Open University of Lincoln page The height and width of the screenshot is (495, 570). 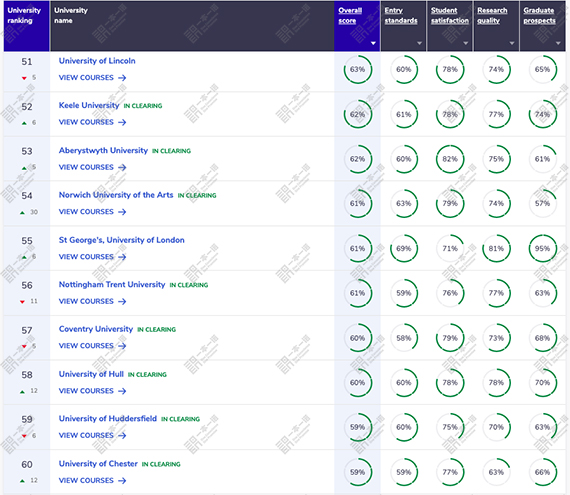tap(97, 61)
